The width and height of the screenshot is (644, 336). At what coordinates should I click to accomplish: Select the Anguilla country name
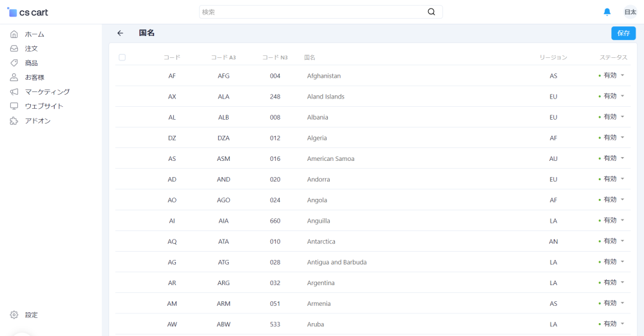[318, 221]
